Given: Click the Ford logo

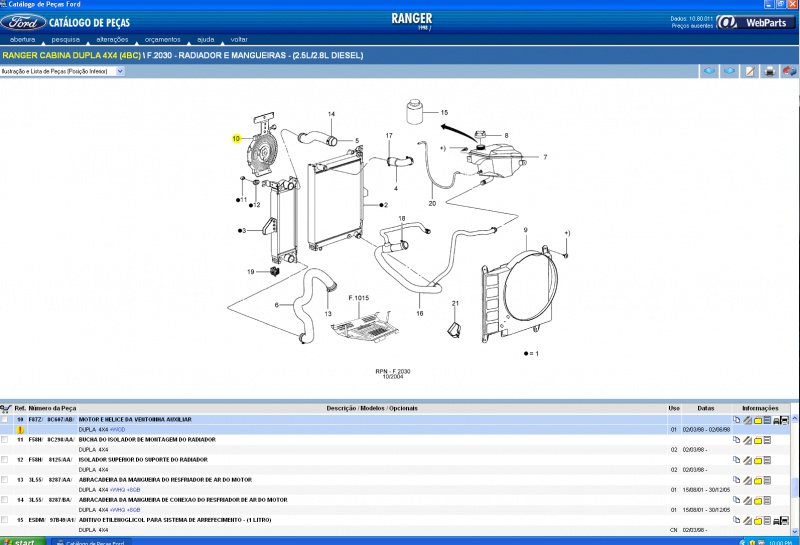Looking at the screenshot, I should point(23,22).
